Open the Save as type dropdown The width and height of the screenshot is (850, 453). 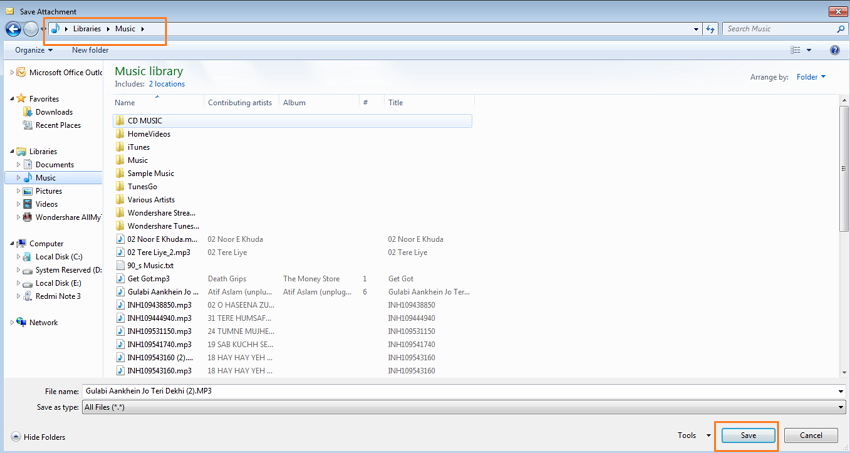pos(840,407)
